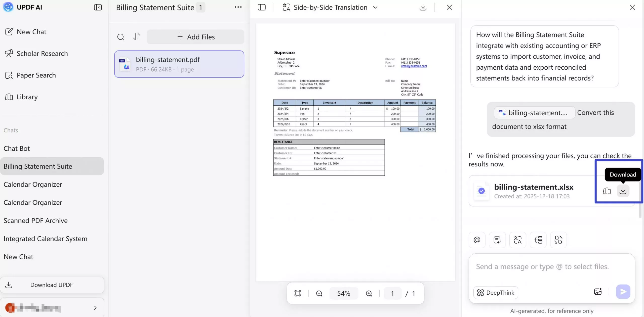Viewport: 644px width, 317px height.
Task: Click Download UPDF at the bottom
Action: pyautogui.click(x=52, y=285)
